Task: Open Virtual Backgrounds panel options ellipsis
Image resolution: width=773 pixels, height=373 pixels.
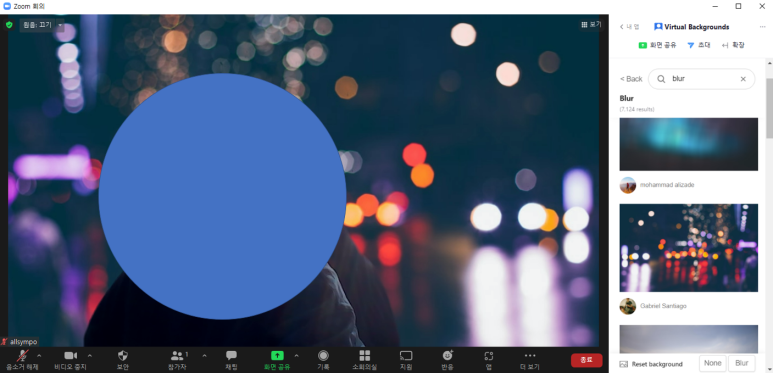Action: (762, 27)
